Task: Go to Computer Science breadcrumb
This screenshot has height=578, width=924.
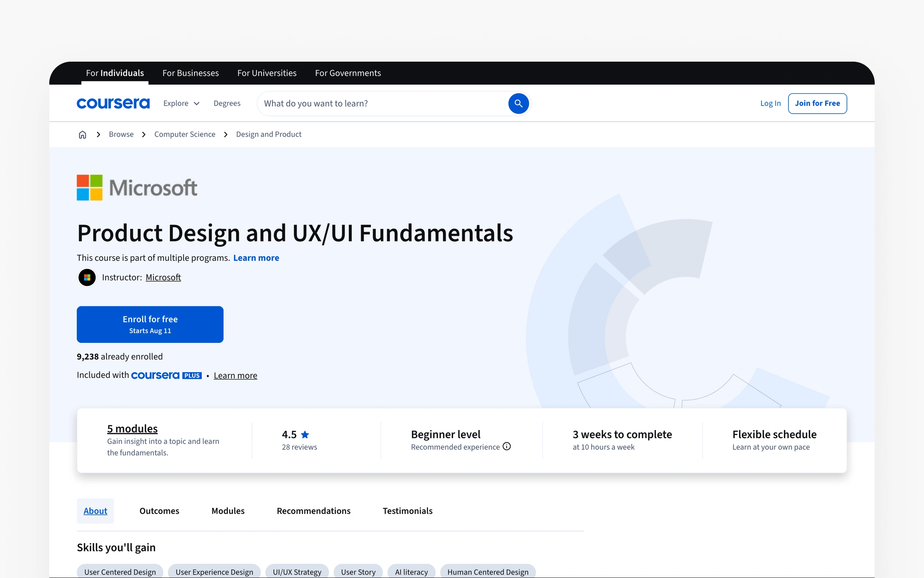Action: (185, 134)
